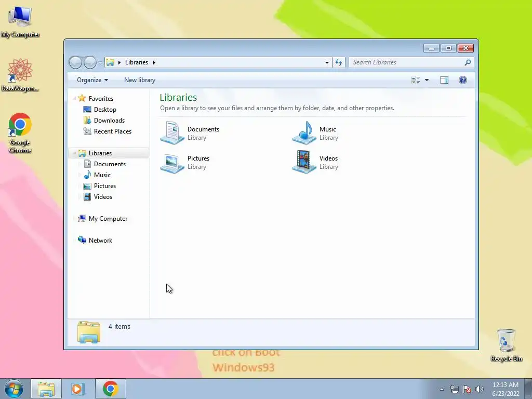Select Recent Places under Favorites
Image resolution: width=532 pixels, height=399 pixels.
click(x=108, y=131)
